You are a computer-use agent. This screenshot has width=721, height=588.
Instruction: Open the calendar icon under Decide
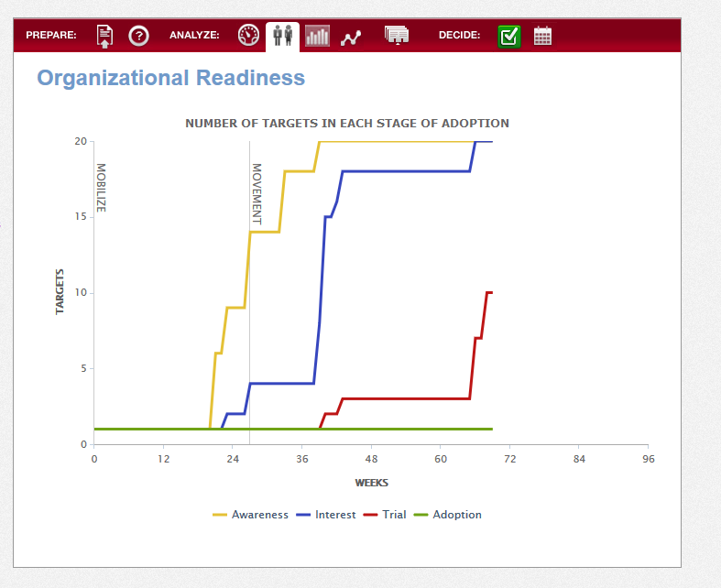pos(542,36)
